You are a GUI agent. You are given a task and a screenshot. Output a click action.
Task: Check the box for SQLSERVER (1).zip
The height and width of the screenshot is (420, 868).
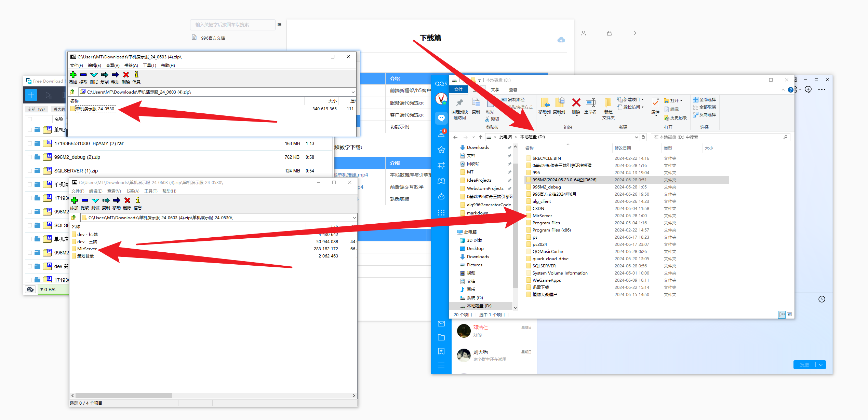(30, 171)
